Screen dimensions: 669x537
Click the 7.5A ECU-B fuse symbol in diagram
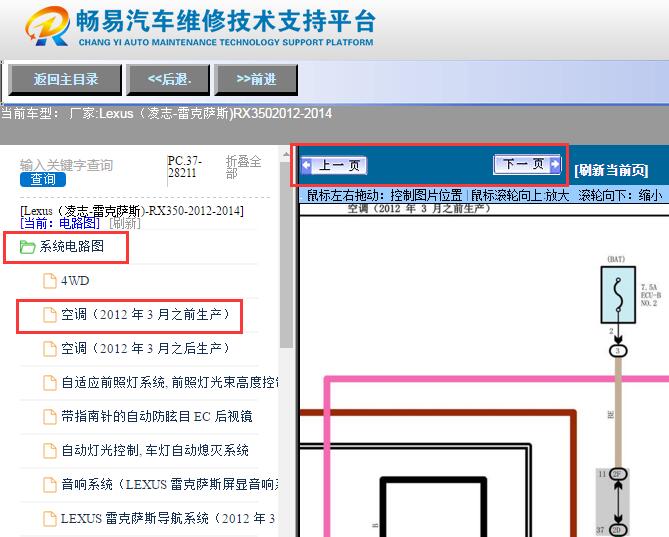(x=618, y=295)
